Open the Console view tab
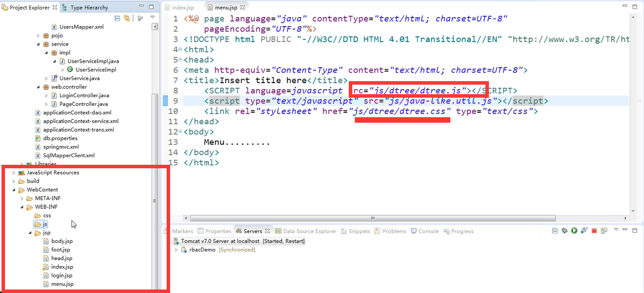The height and width of the screenshot is (293, 644). [424, 231]
